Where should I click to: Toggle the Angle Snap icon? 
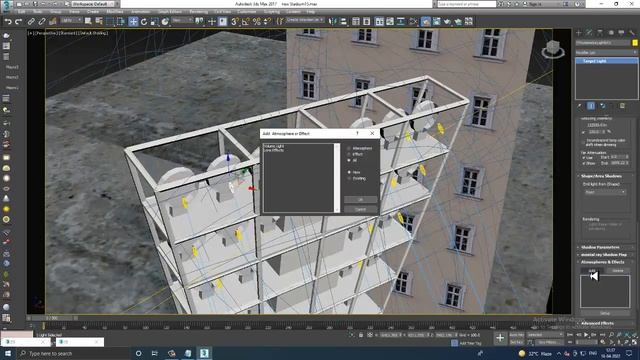245,21
